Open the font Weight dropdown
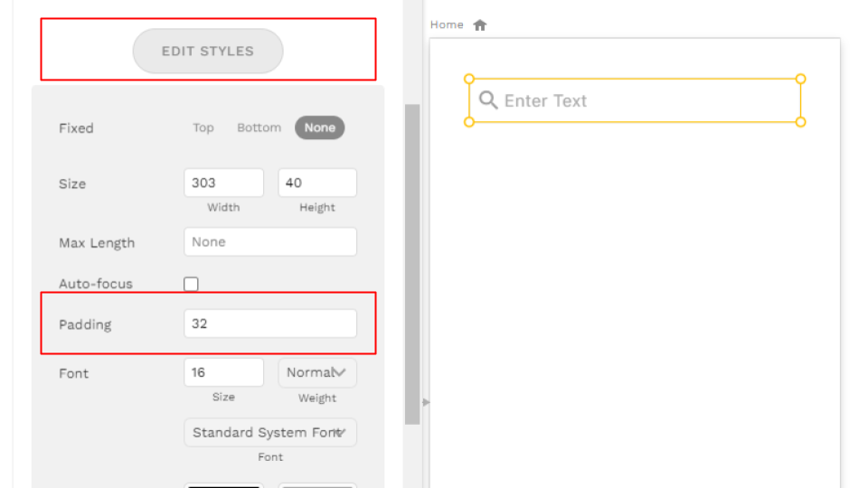This screenshot has width=868, height=488. point(317,372)
